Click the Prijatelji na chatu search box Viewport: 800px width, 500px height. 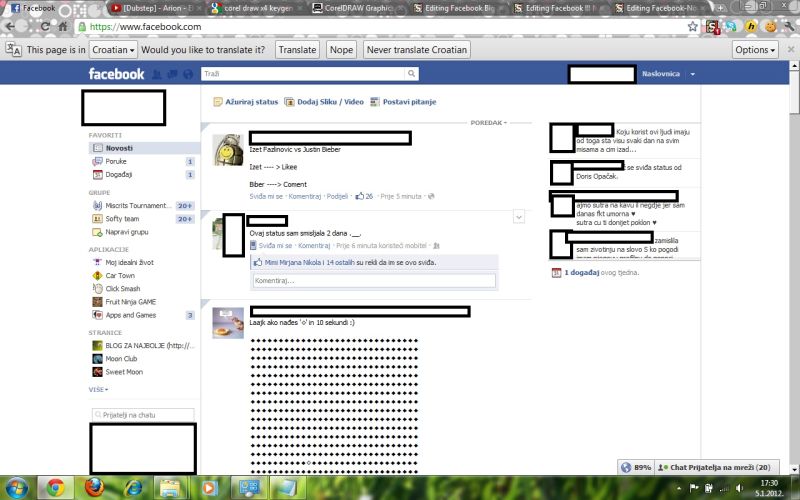coord(143,415)
